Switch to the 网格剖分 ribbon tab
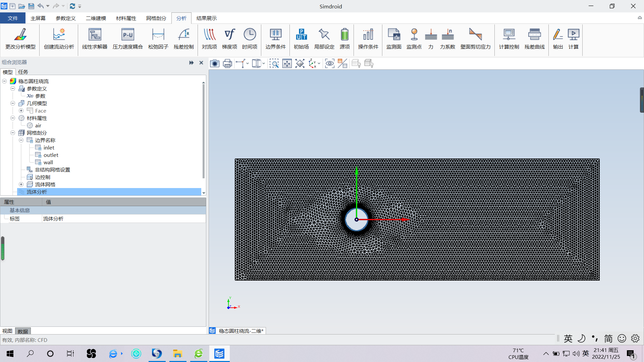The width and height of the screenshot is (644, 362). (x=156, y=18)
